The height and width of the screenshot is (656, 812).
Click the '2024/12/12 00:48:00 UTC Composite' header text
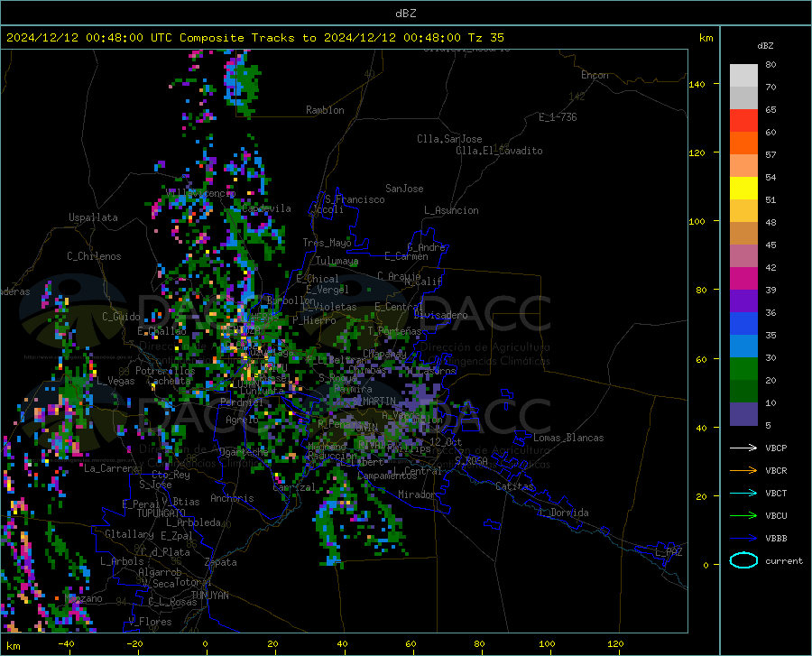pos(125,38)
